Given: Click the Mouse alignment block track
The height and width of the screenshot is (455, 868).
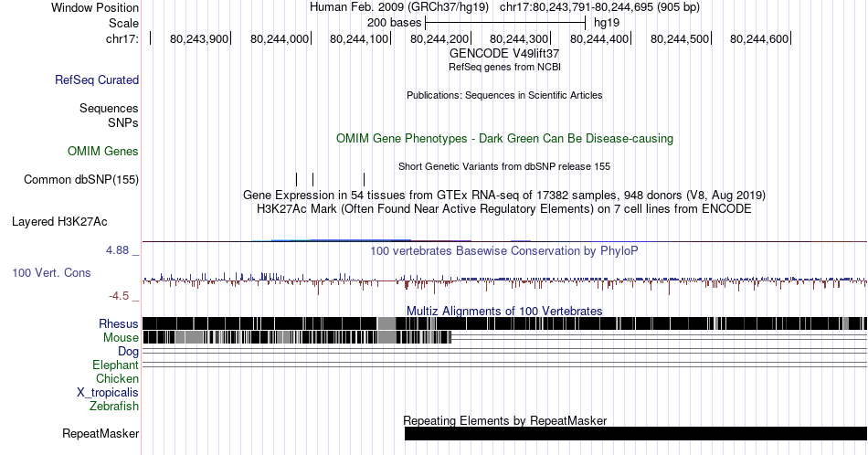Looking at the screenshot, I should click(x=297, y=337).
